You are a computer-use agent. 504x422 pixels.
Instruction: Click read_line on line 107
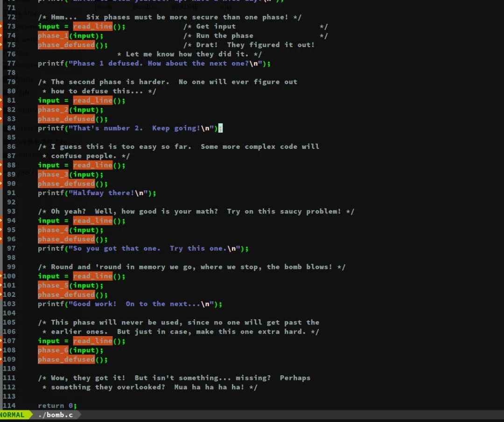92,341
